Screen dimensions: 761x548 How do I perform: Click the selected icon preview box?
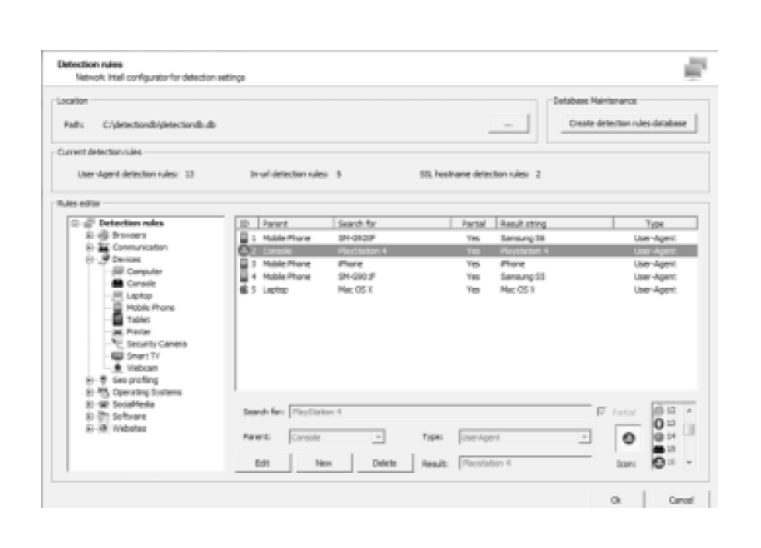point(629,439)
